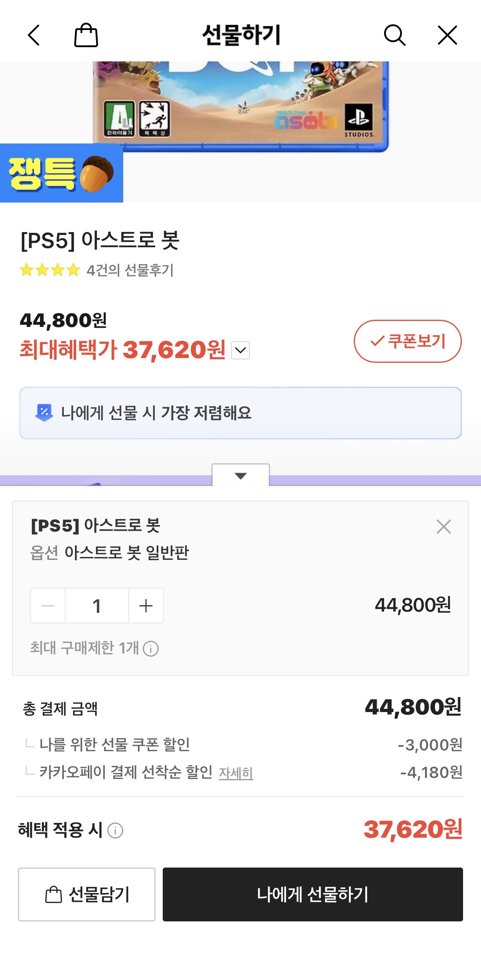Tap the Astro Bot product cover image
481x980 pixels.
240,106
